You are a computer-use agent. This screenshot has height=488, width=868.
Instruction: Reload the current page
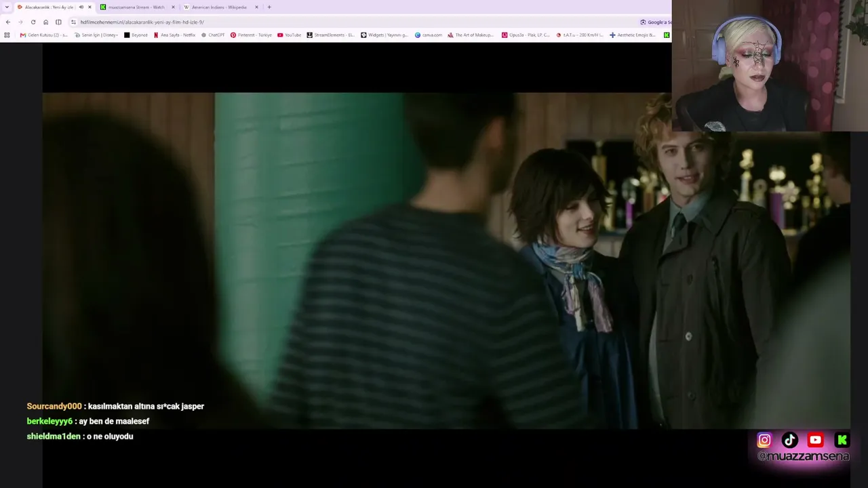pos(33,22)
